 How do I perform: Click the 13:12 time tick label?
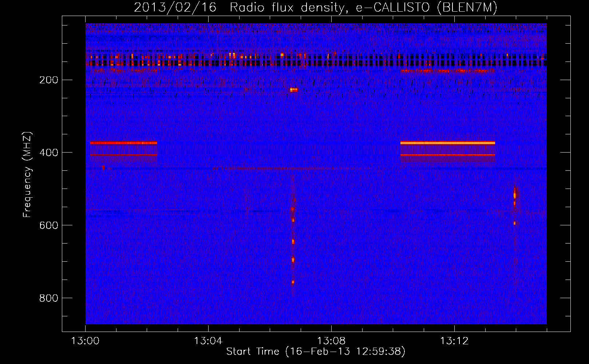point(454,341)
